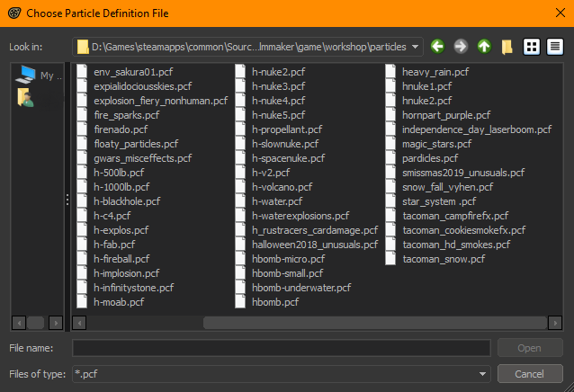Create a new folder
Screen dimensions: 574x392
507,47
